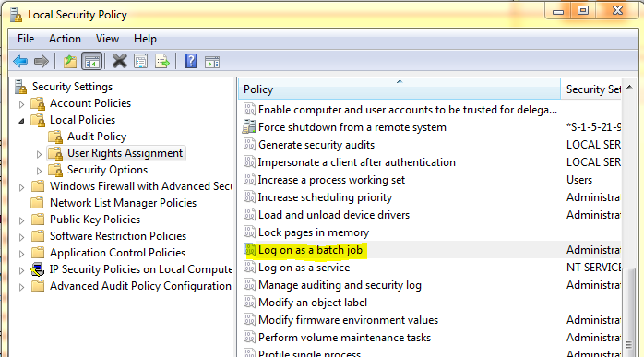The image size is (644, 357).
Task: Select 'Perform volume maintenance tasks' policy
Action: (344, 338)
